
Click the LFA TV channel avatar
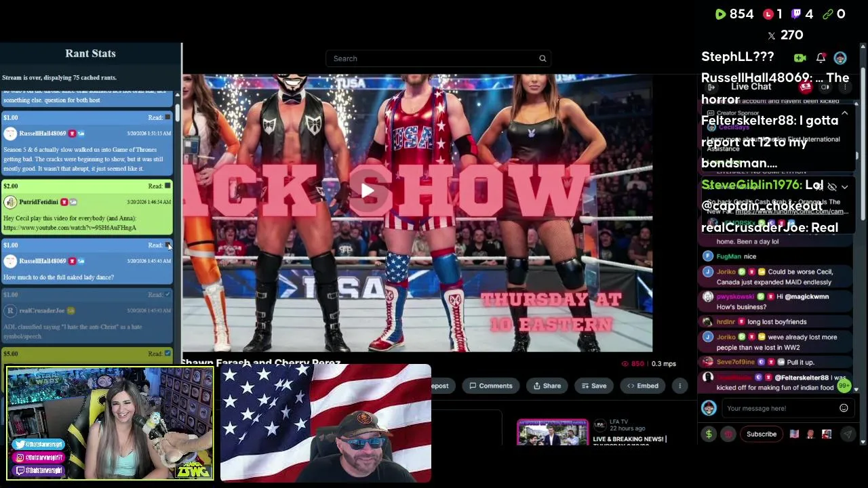pos(599,425)
